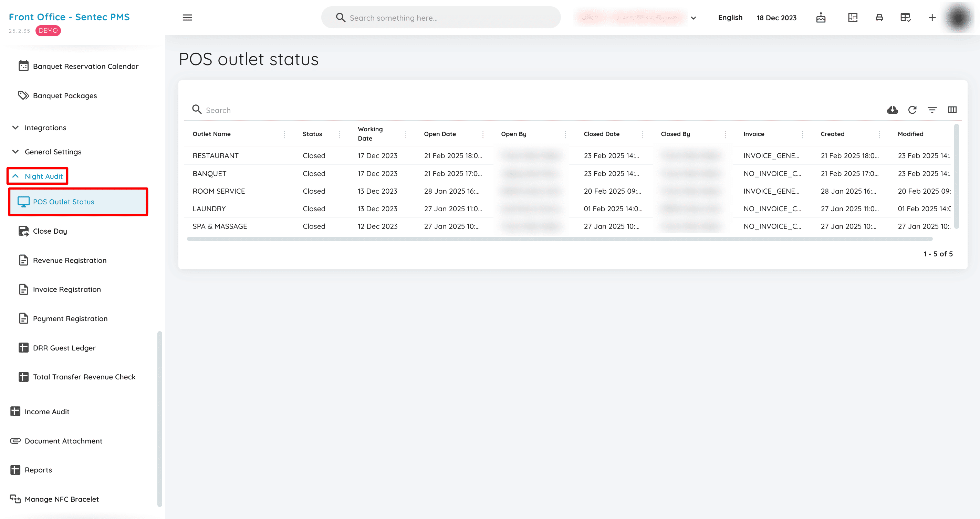The width and height of the screenshot is (980, 519).
Task: Click the plus icon in header
Action: click(x=932, y=18)
